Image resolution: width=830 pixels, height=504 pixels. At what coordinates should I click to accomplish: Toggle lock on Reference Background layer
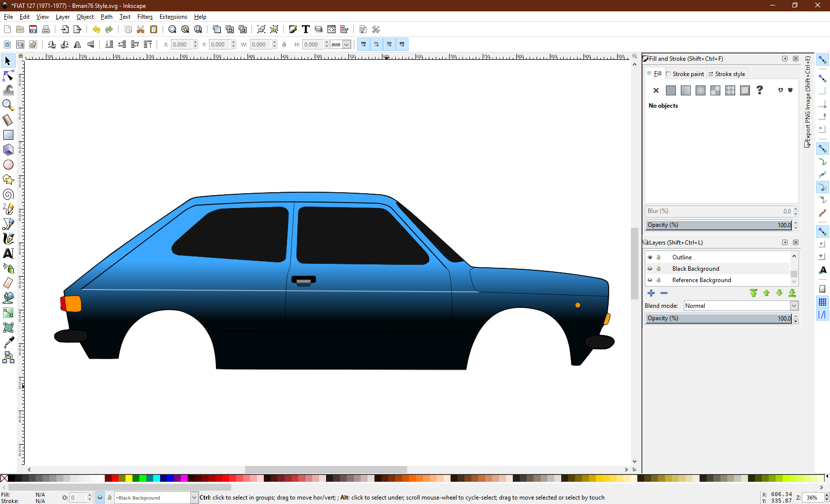click(x=659, y=280)
